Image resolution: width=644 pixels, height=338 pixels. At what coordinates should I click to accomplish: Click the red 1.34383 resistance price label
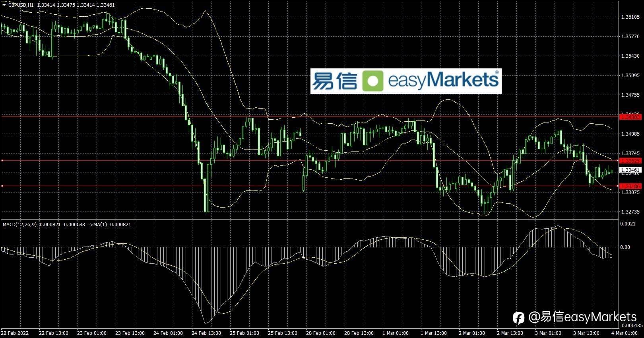point(630,117)
